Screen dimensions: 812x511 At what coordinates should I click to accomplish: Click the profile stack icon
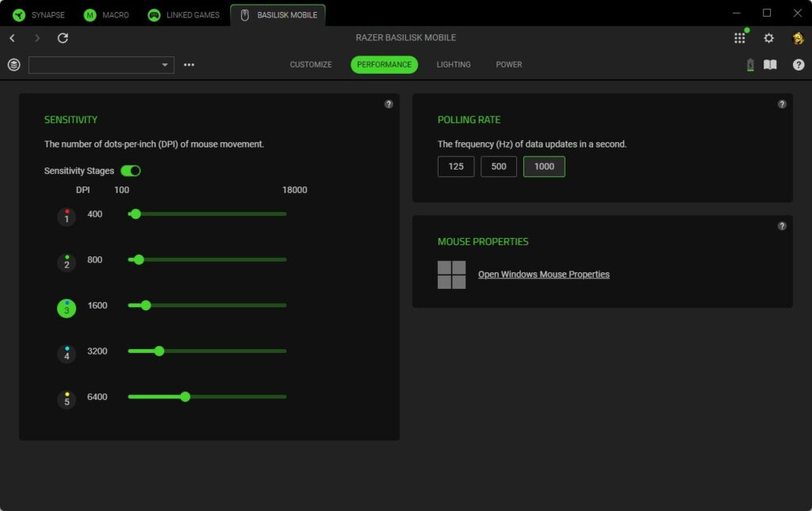click(14, 65)
